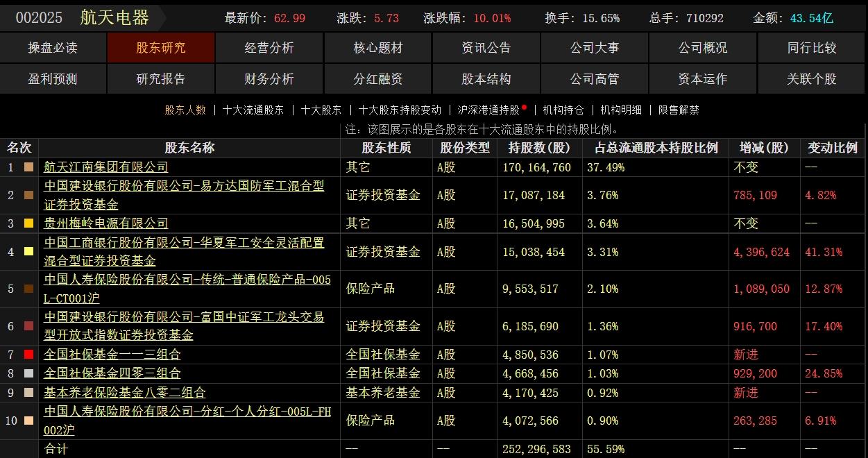Click the 总手 value 710292
Viewport: 868px width, 458px height.
704,18
